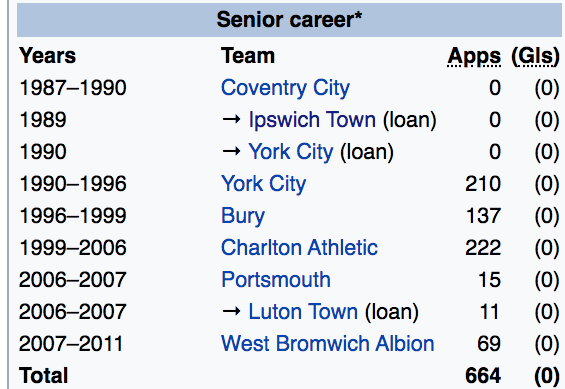Click the 1999–2006 years cell

coord(73,248)
